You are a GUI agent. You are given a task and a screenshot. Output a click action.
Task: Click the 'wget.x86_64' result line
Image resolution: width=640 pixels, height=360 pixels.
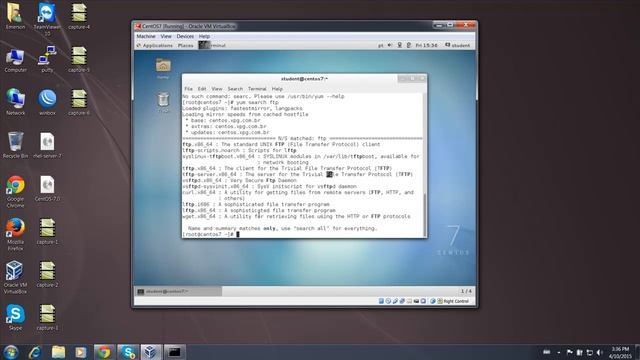(296, 216)
